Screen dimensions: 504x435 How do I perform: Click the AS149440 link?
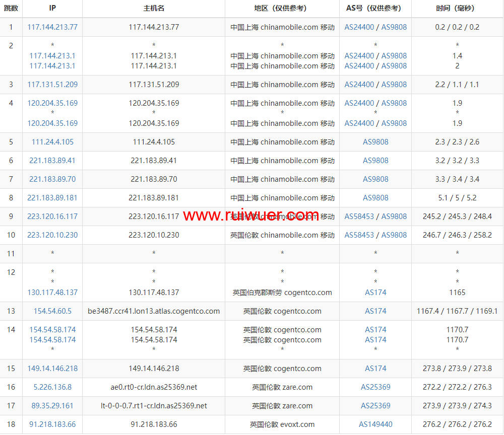point(375,424)
